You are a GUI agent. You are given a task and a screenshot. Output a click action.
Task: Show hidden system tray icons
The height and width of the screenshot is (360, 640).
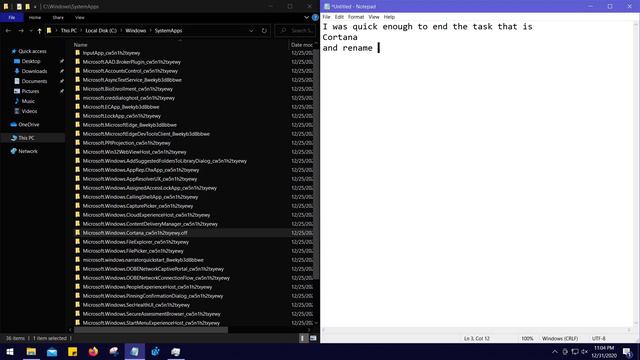click(555, 351)
